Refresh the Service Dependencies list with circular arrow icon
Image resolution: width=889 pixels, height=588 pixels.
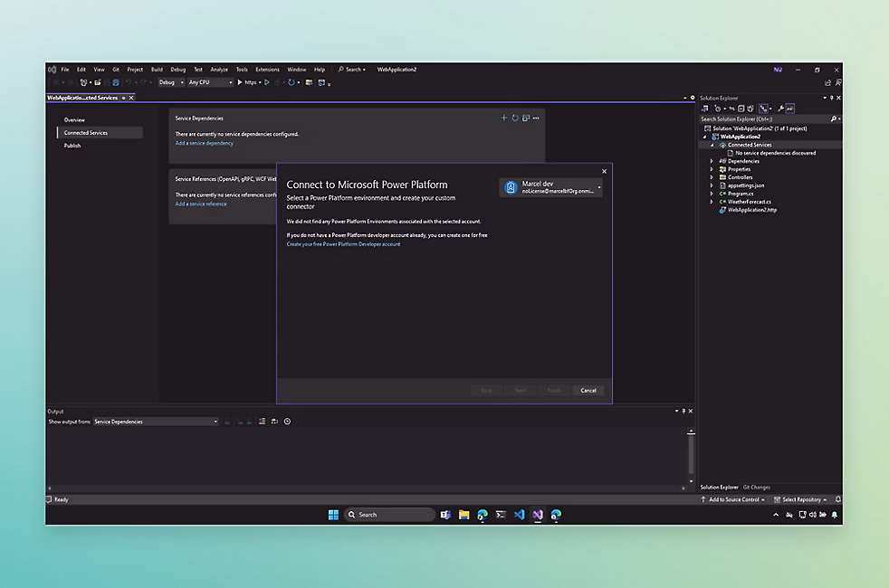pyautogui.click(x=515, y=118)
